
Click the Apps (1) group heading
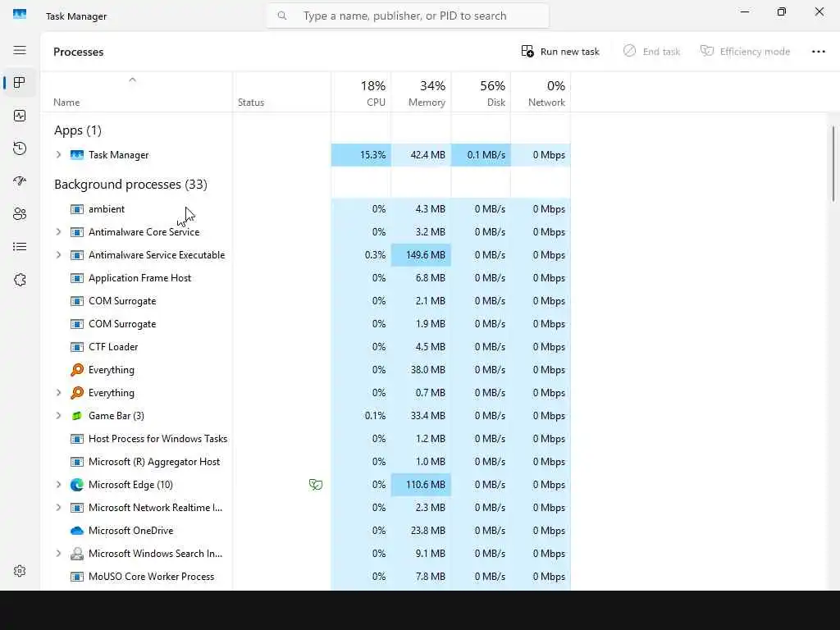point(78,130)
